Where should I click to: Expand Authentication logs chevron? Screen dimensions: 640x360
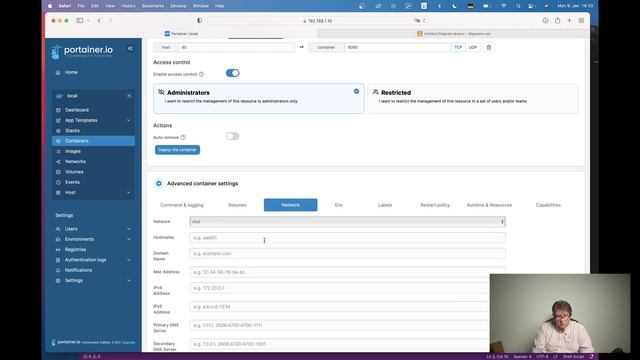[x=129, y=260]
